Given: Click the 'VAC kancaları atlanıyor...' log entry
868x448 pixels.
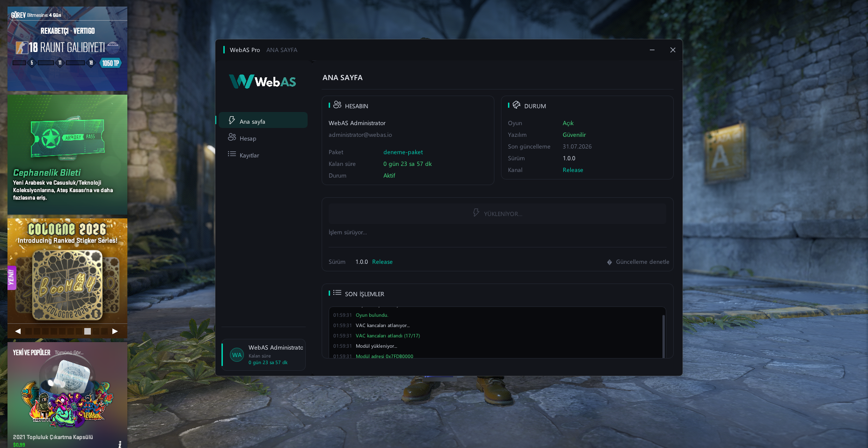Looking at the screenshot, I should click(383, 326).
